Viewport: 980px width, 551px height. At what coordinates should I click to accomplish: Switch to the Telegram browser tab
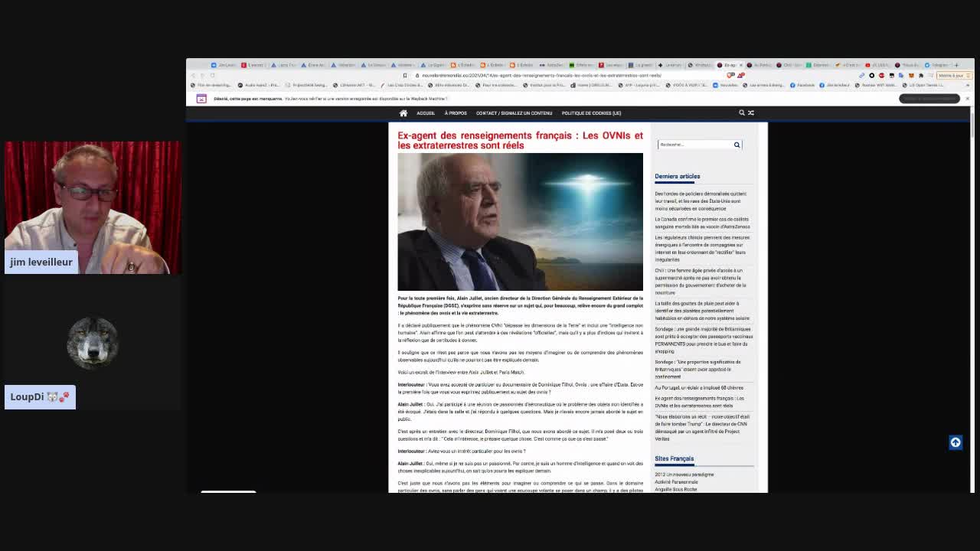coord(937,65)
